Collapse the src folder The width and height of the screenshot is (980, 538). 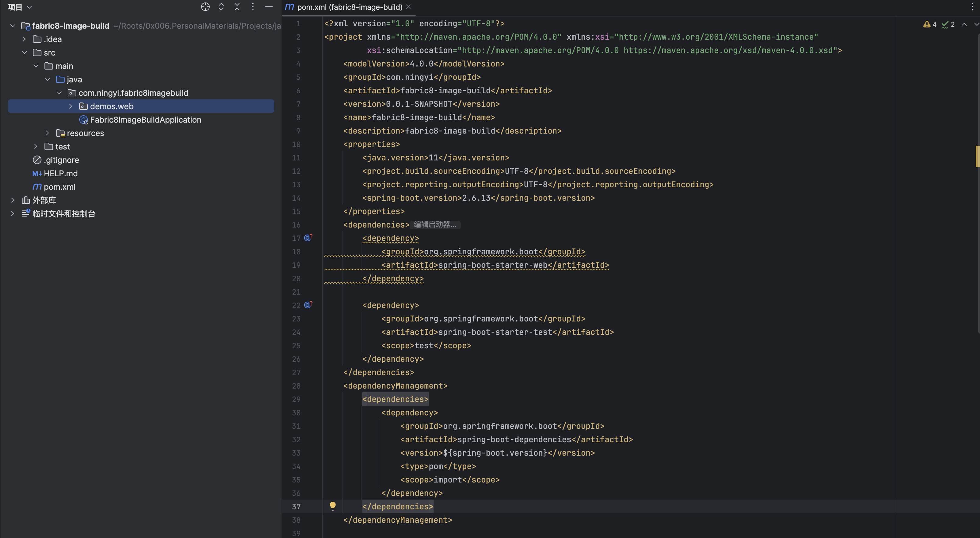point(24,52)
